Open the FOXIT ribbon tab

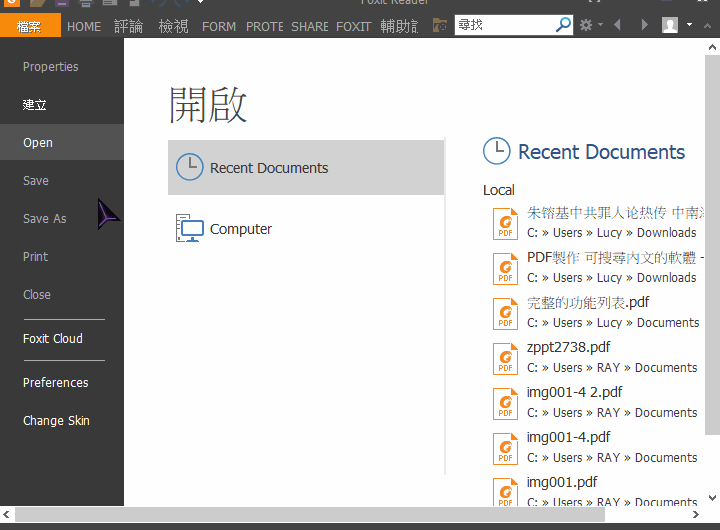(x=353, y=27)
